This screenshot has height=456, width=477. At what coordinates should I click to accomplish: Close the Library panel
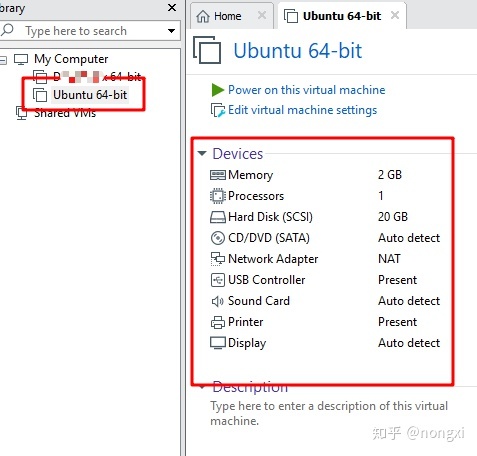[172, 7]
